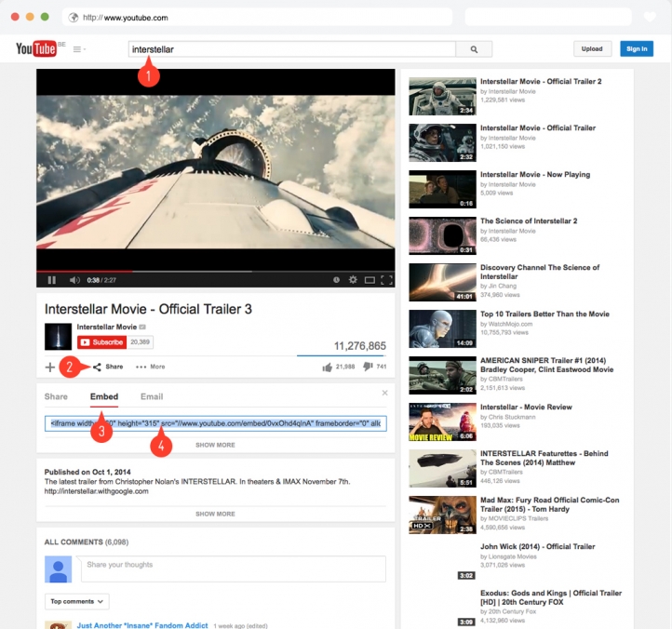The height and width of the screenshot is (629, 672).
Task: Click the green maximize window dot
Action: 45,17
